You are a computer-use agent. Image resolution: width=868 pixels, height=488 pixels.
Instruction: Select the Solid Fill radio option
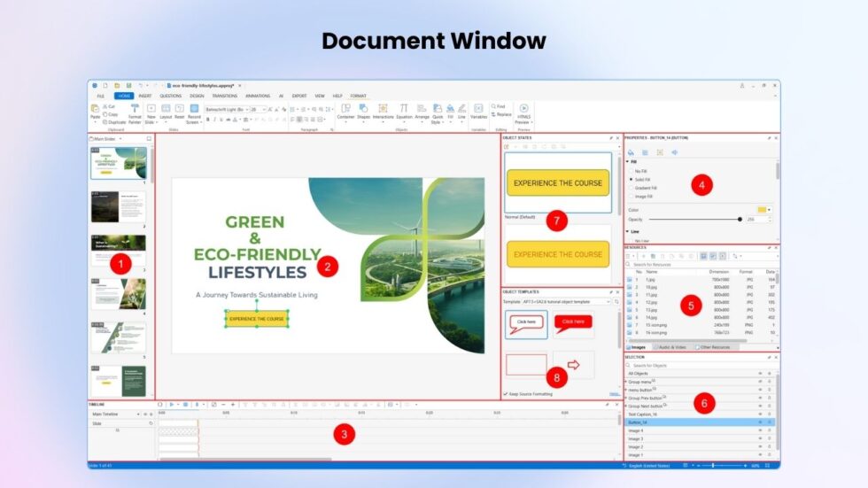pyautogui.click(x=631, y=180)
